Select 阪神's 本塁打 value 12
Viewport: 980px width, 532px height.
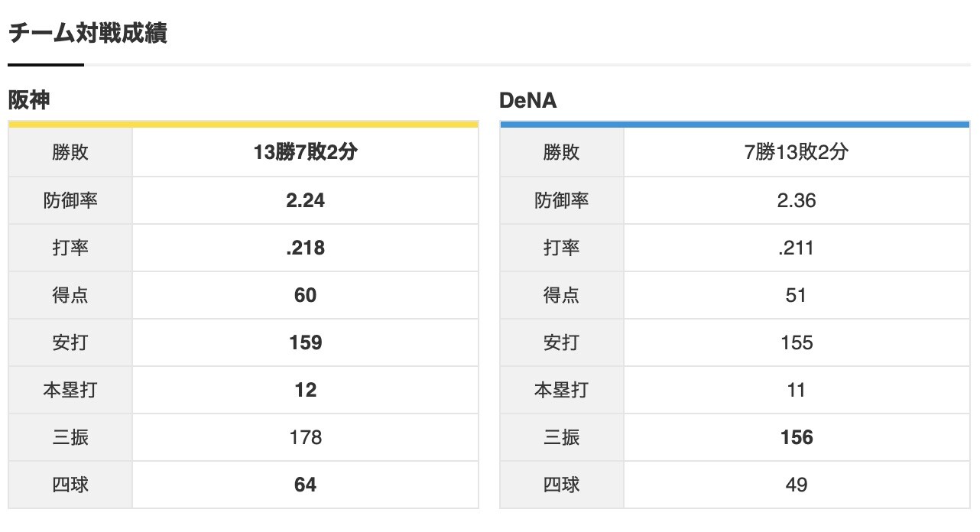pyautogui.click(x=305, y=390)
